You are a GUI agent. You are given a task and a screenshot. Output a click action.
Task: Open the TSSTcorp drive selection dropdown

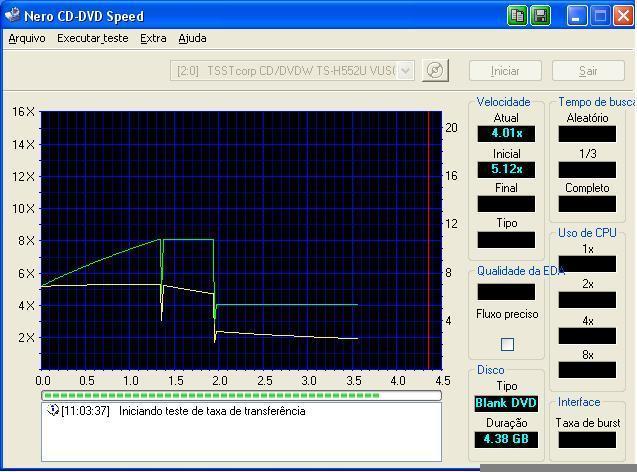[x=405, y=70]
